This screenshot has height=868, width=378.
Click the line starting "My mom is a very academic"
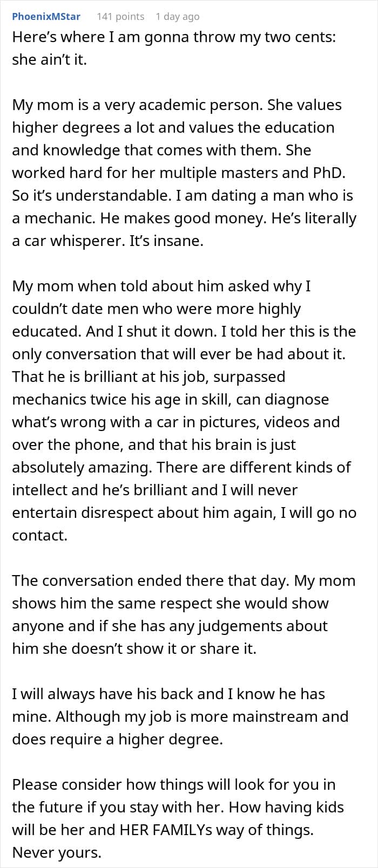pyautogui.click(x=177, y=105)
